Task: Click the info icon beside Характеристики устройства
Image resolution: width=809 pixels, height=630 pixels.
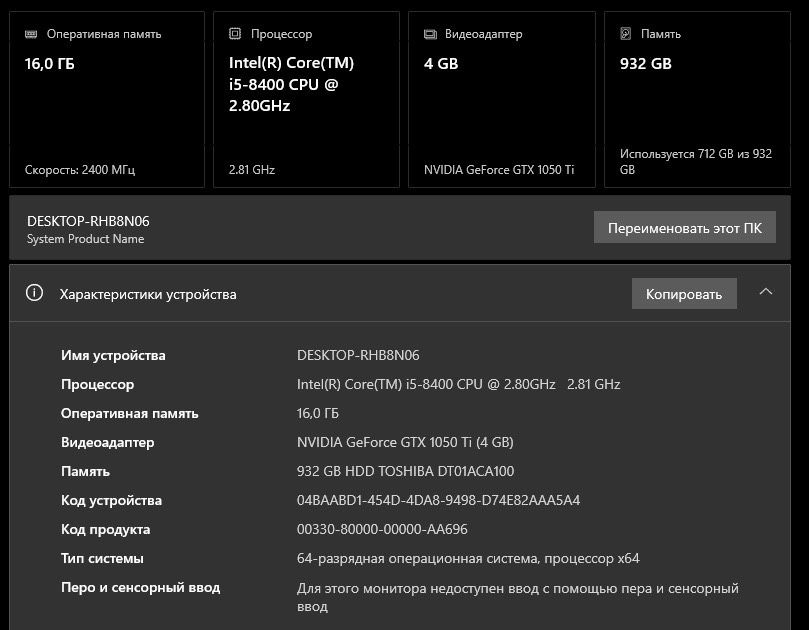Action: click(x=35, y=293)
